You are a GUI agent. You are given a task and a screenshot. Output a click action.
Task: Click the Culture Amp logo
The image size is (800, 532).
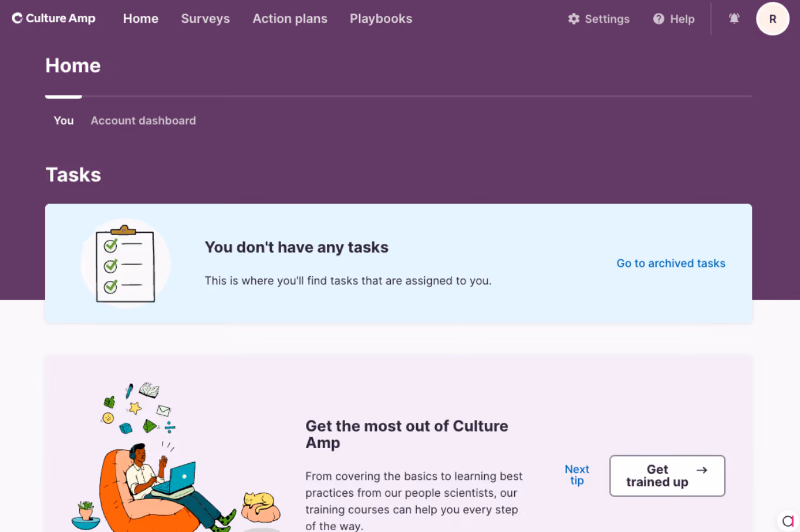pos(53,18)
